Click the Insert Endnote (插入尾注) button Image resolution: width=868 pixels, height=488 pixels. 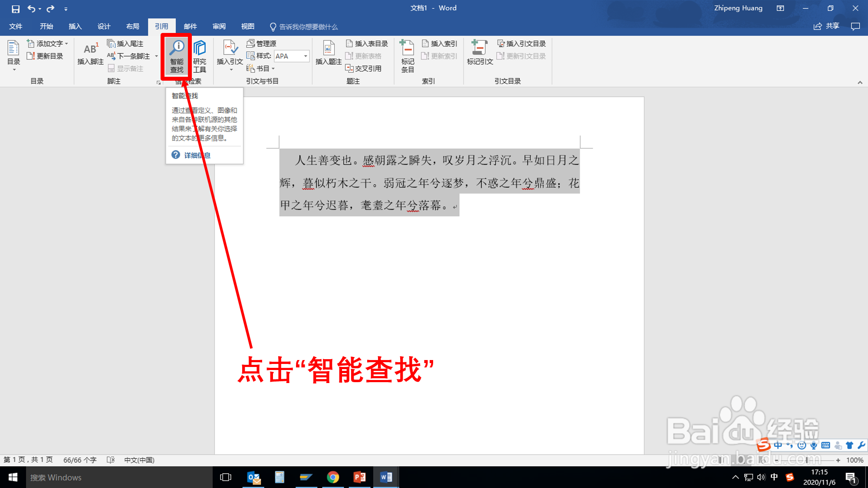(x=125, y=43)
